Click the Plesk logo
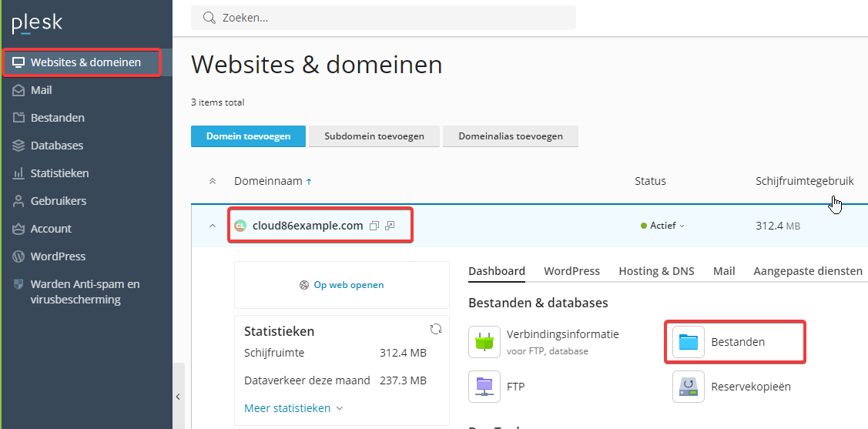This screenshot has width=868, height=429. coord(37,24)
